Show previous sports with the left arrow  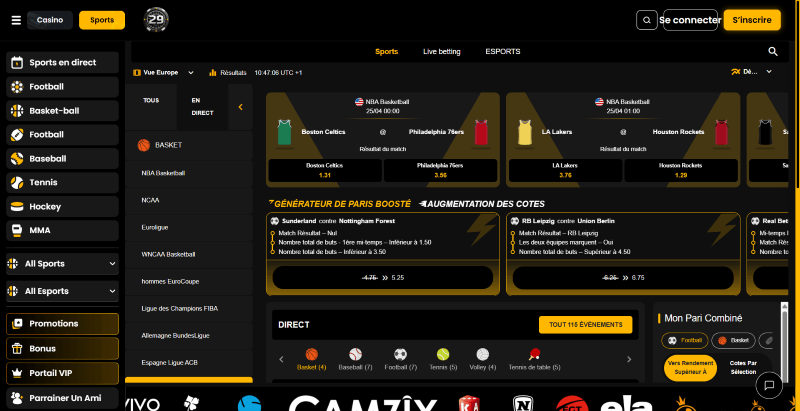pos(281,359)
